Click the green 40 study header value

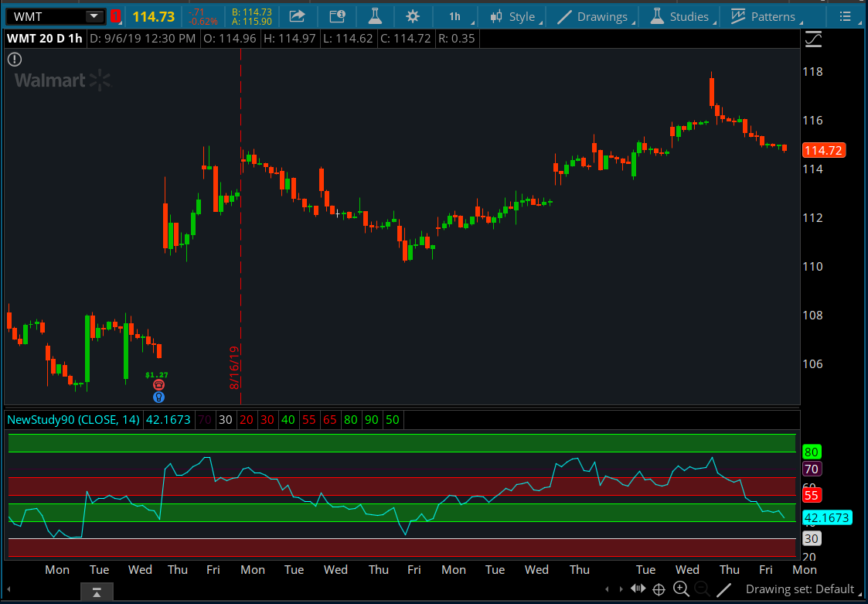click(288, 420)
